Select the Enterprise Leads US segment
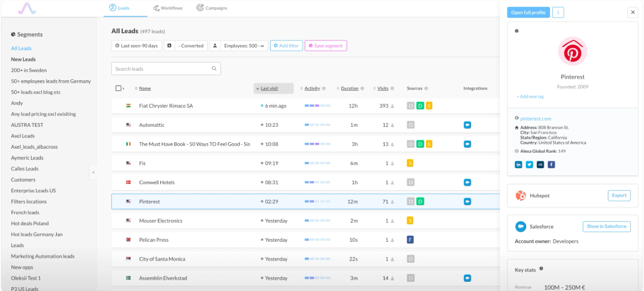 [x=33, y=191]
